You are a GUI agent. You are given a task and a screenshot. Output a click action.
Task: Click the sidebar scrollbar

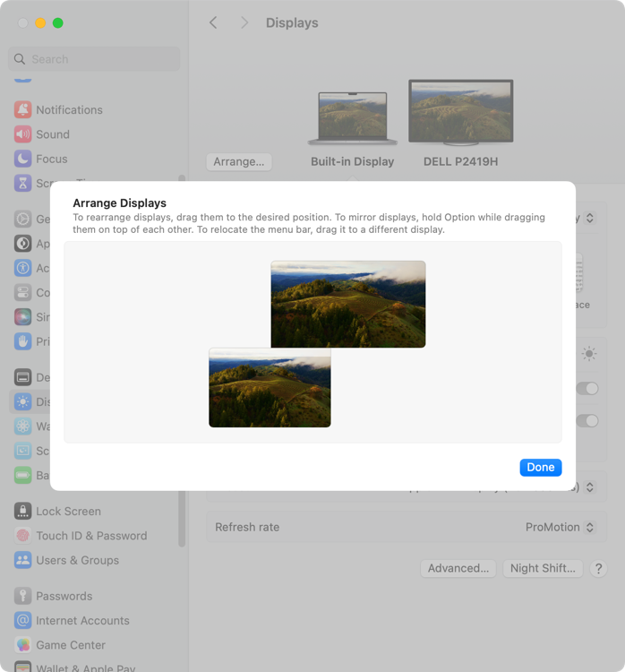[182, 360]
